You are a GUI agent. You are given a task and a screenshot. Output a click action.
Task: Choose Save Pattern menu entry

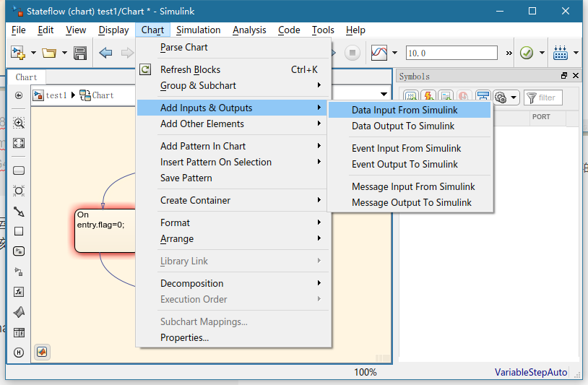coord(234,178)
